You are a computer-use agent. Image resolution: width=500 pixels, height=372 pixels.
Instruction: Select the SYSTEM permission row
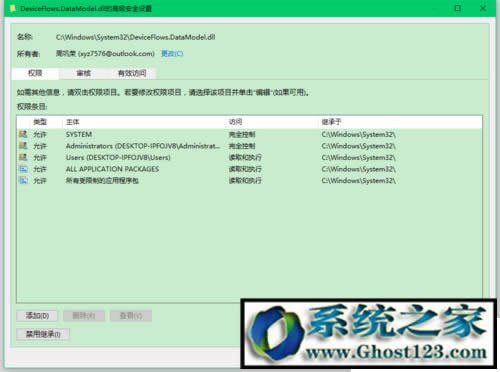249,134
